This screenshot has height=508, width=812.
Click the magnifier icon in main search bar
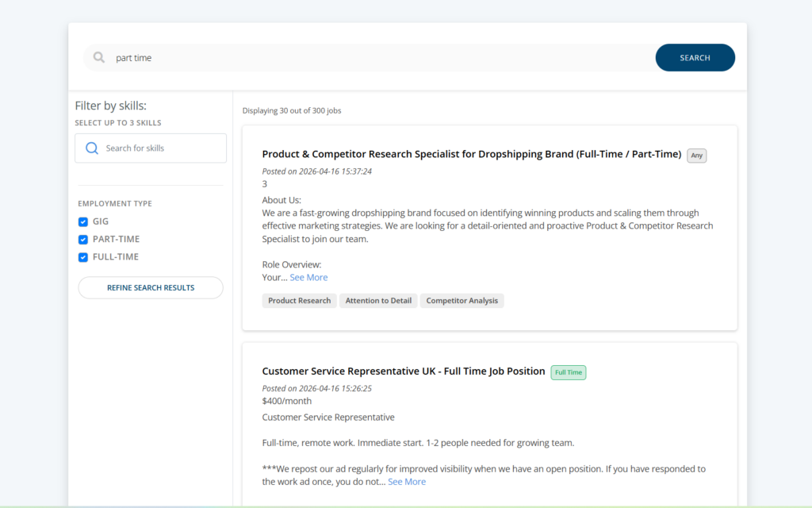(x=99, y=58)
